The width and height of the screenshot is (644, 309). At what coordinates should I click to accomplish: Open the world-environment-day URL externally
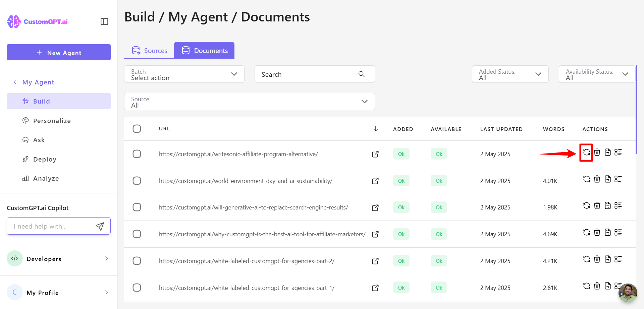click(375, 181)
